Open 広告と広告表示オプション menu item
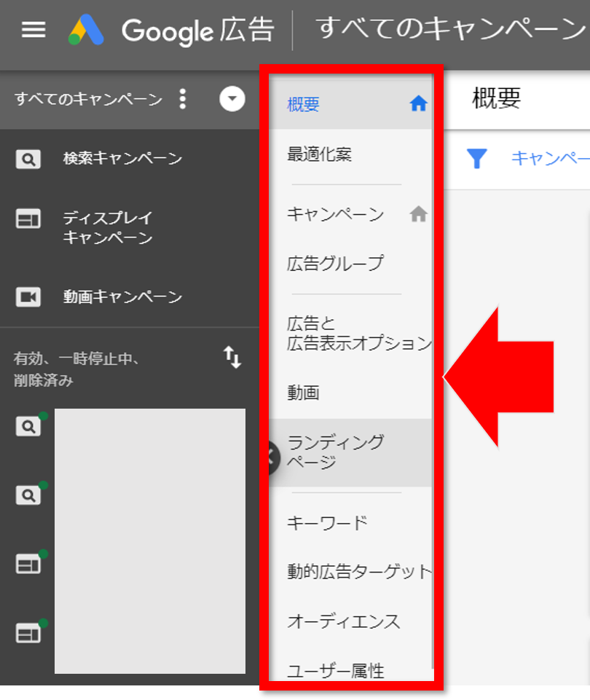This screenshot has width=590, height=700. click(359, 334)
